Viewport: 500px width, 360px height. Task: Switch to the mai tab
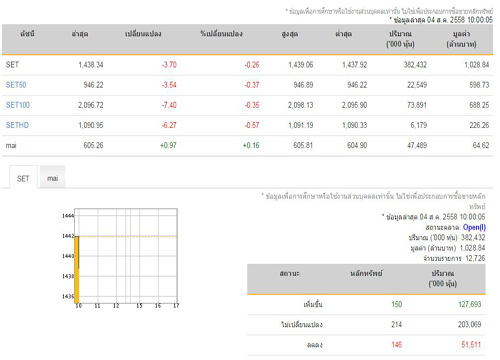click(52, 178)
